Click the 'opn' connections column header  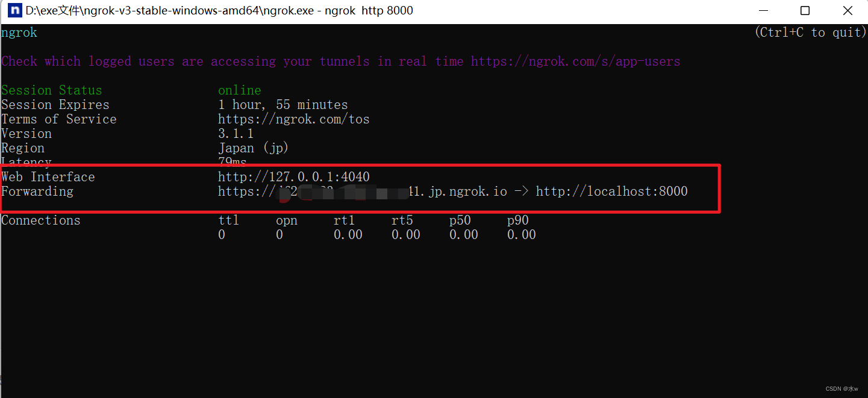[287, 220]
